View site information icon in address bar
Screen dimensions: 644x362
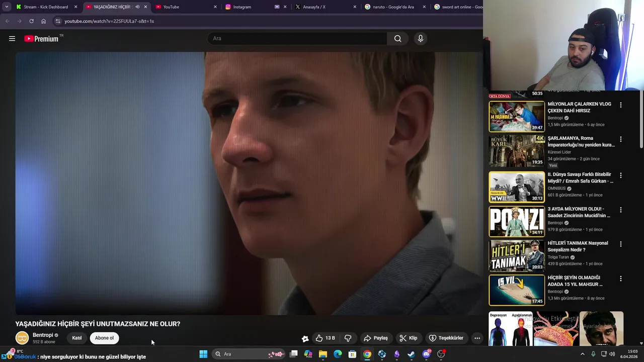pyautogui.click(x=58, y=21)
